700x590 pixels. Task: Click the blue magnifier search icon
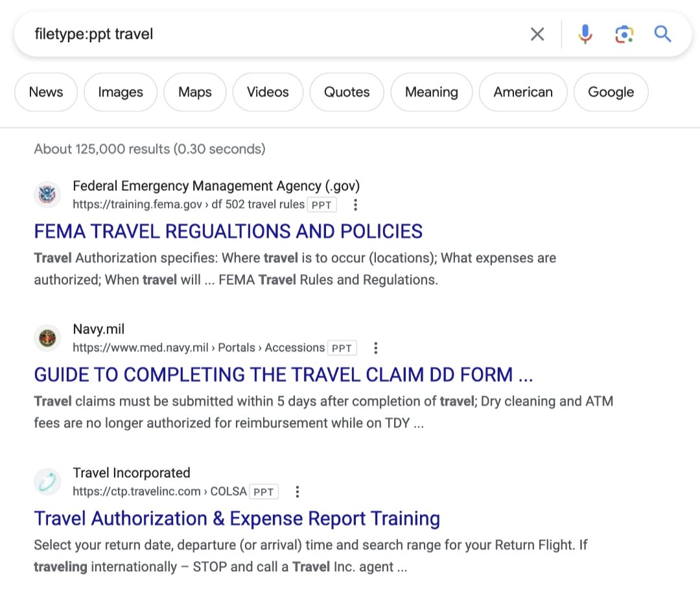tap(662, 34)
